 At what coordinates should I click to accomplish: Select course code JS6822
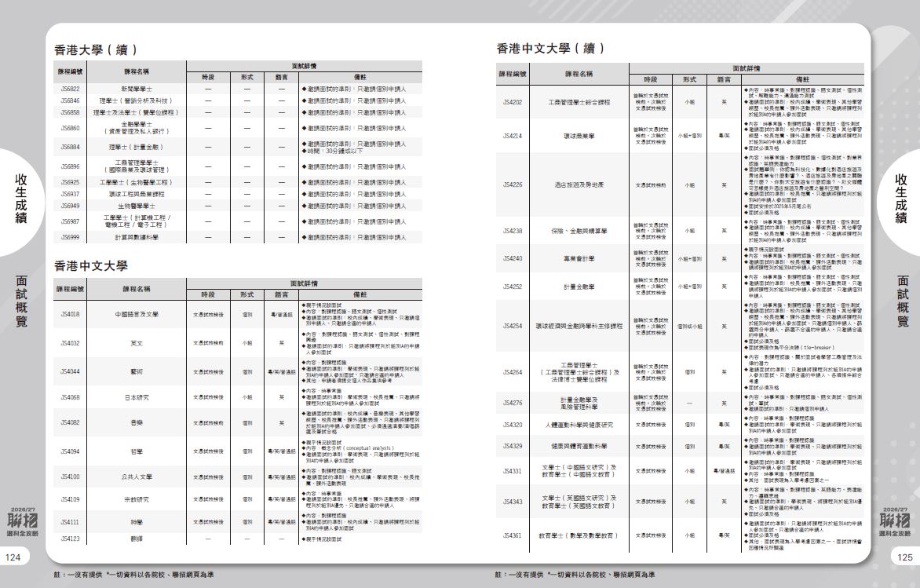[70, 89]
